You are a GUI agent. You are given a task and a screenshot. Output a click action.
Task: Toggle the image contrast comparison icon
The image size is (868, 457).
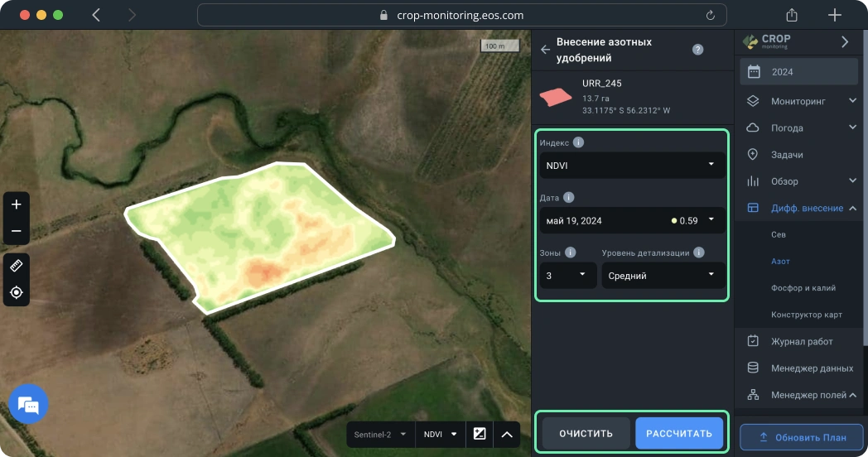[x=480, y=434]
